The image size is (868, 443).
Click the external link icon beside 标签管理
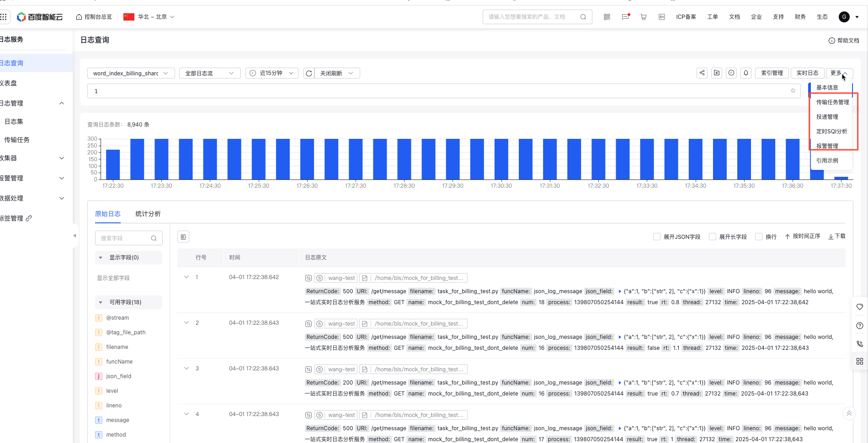(29, 218)
